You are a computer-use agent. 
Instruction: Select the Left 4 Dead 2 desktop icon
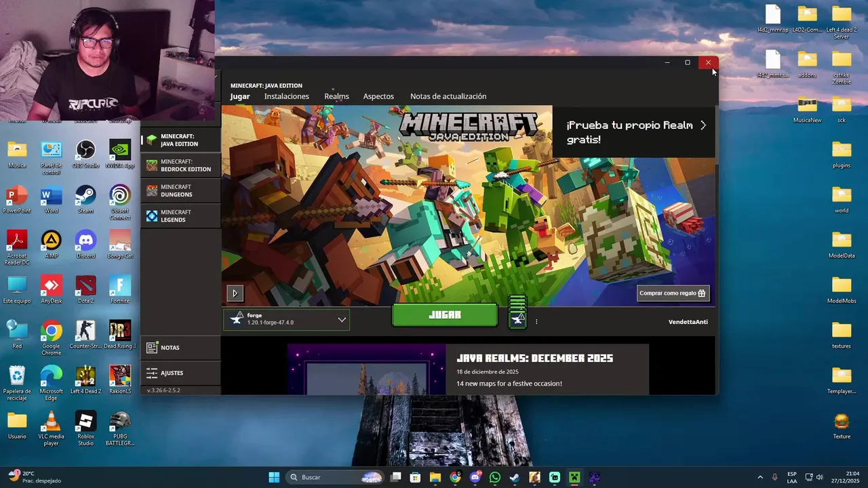85,380
